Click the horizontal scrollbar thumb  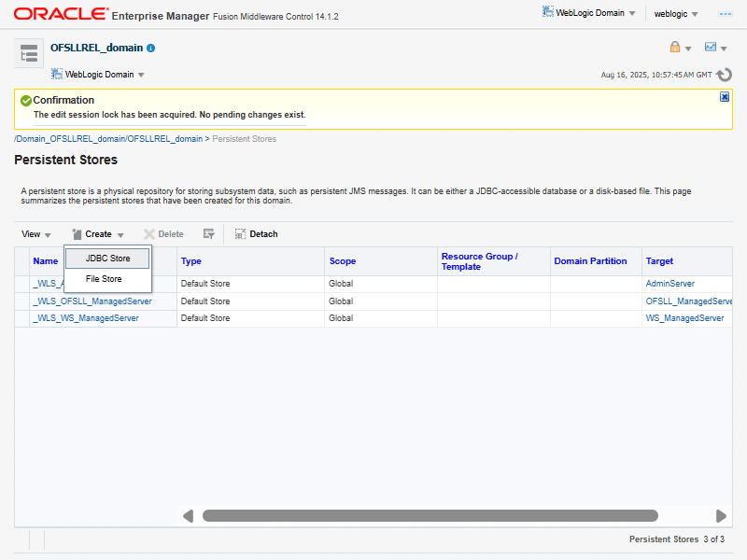(430, 516)
